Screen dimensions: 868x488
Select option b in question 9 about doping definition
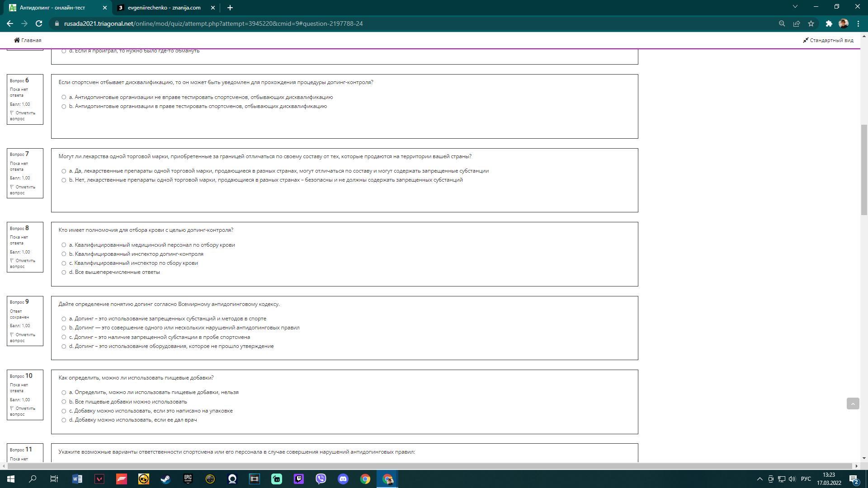click(64, 328)
